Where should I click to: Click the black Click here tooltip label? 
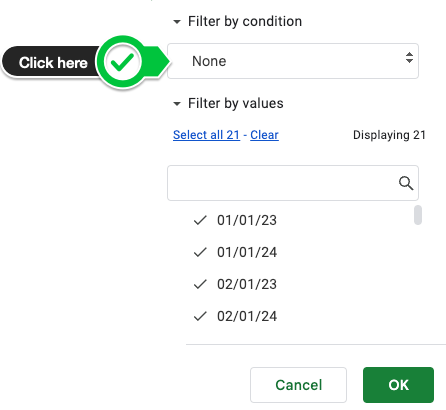coord(53,63)
